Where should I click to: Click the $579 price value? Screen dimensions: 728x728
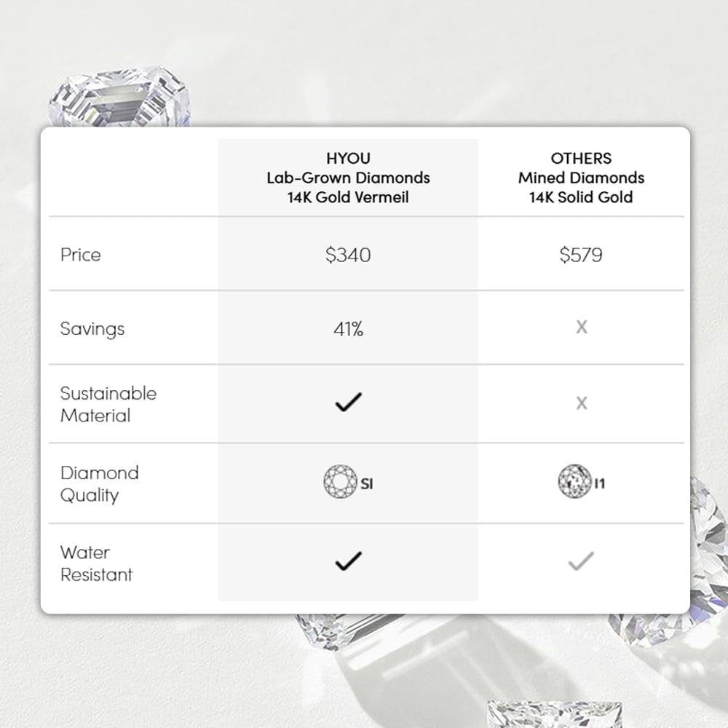click(581, 255)
